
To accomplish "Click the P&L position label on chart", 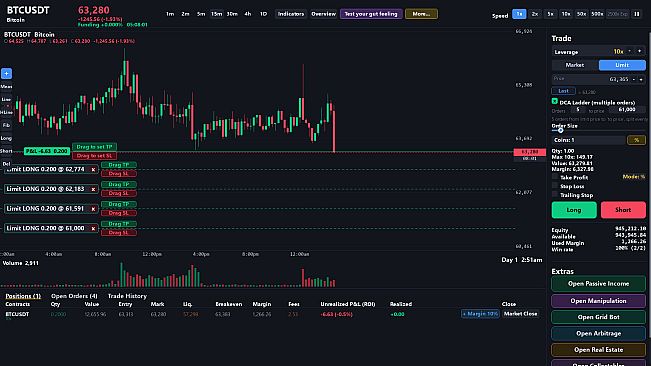I will tap(46, 151).
